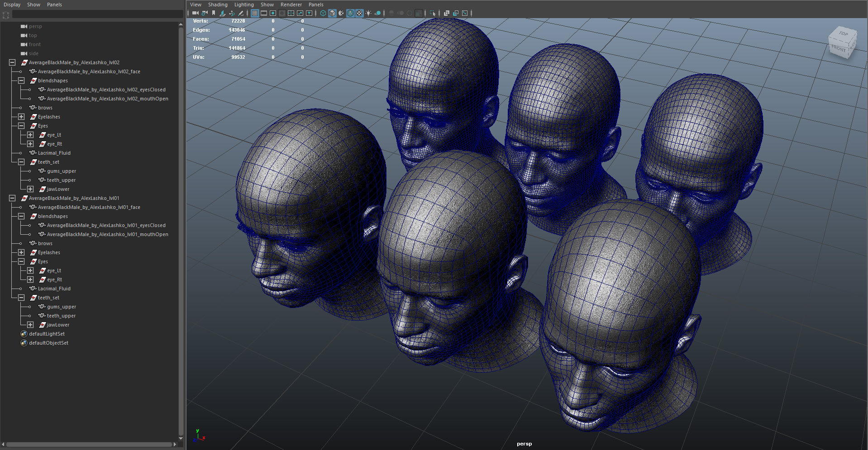Click the Outliner vertical scrollbar
Viewport: 868px width, 450px height.
tap(181, 231)
